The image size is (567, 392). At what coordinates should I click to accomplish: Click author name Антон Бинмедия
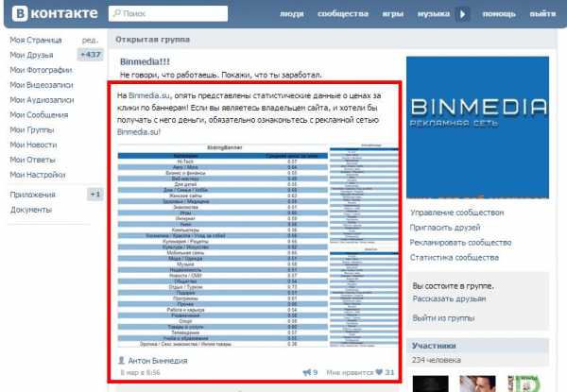158,361
